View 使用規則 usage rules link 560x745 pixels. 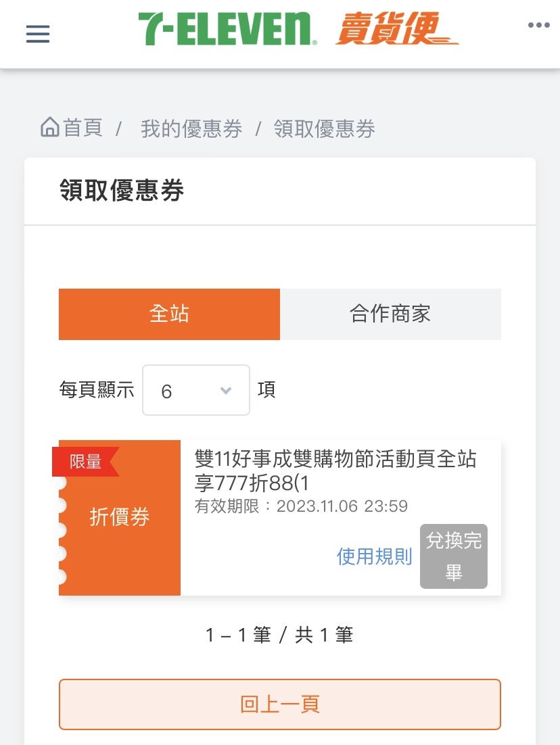coord(375,556)
